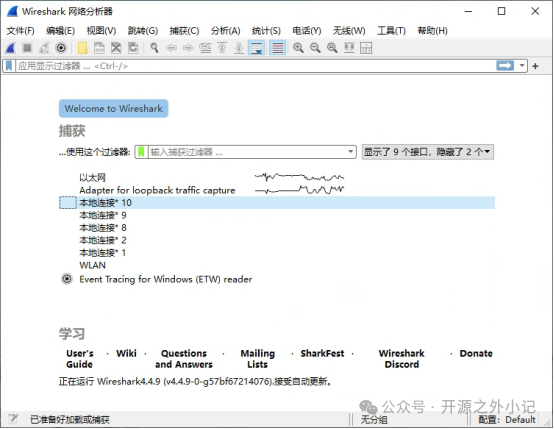Reload the capture file icon
This screenshot has height=429, width=554.
133,48
